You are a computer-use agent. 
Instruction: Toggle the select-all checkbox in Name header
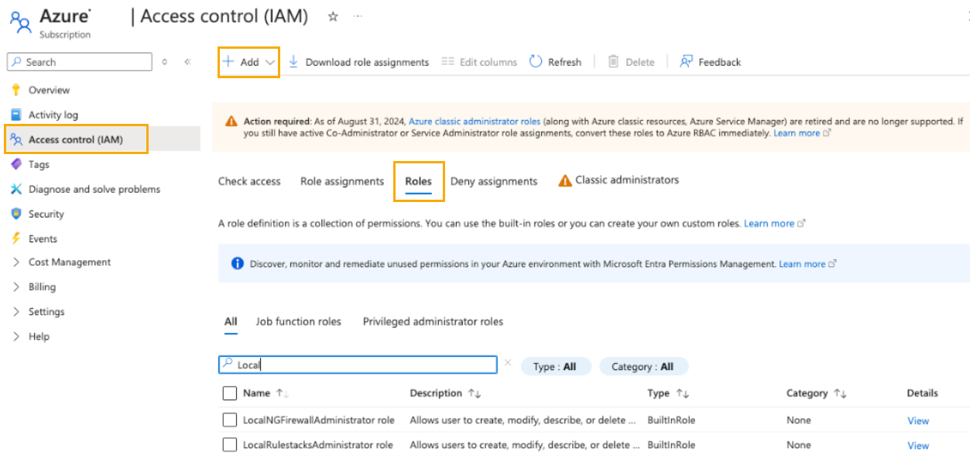tap(229, 393)
